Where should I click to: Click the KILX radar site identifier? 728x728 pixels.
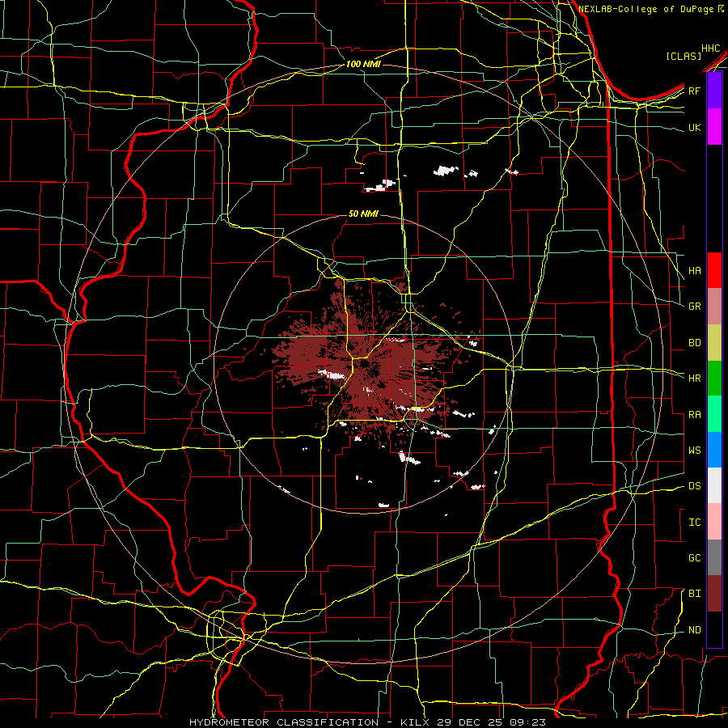(x=414, y=722)
